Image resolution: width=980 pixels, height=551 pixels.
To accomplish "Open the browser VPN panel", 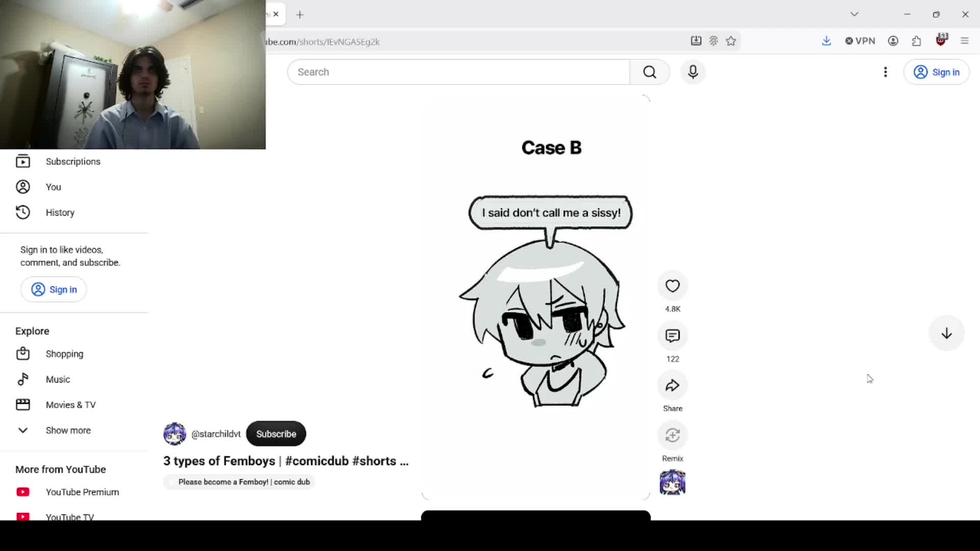I will click(x=860, y=41).
